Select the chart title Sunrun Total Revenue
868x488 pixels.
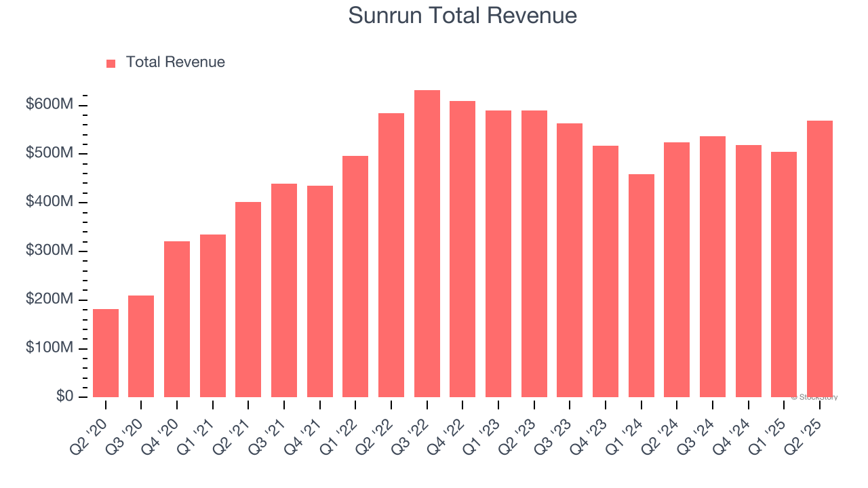463,15
